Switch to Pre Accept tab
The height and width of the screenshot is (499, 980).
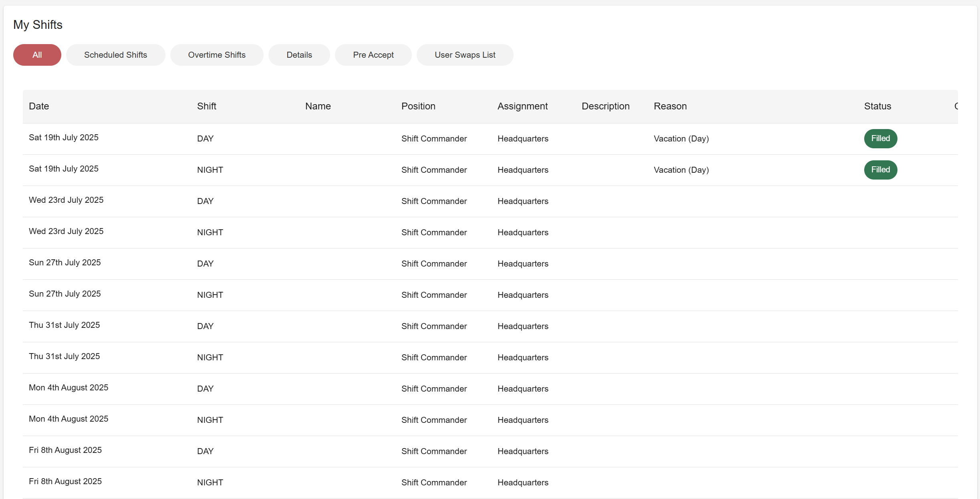tap(373, 55)
